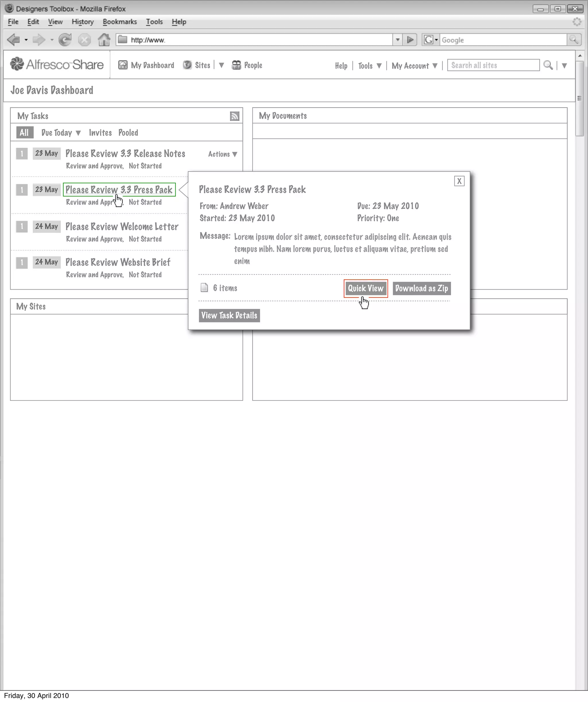This screenshot has height=702, width=588.
Task: Click the RSS feed icon in My Tasks
Action: tap(234, 116)
